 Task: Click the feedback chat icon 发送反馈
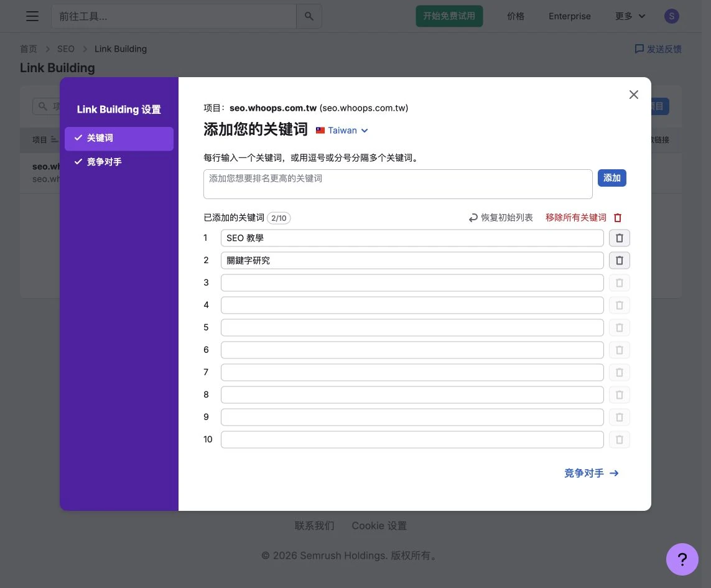[x=639, y=49]
